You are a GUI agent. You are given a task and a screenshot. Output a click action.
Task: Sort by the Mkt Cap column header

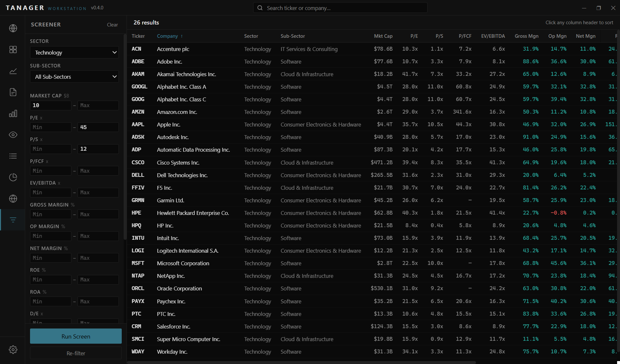(x=383, y=36)
